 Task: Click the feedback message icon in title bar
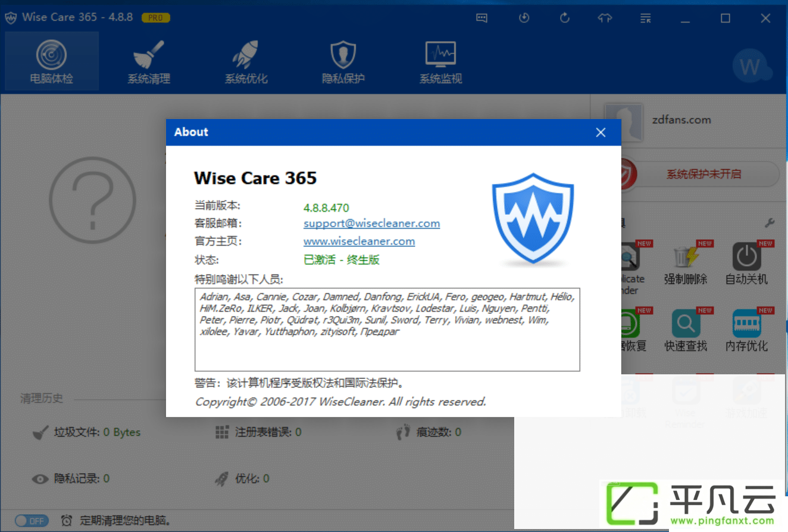[x=482, y=18]
